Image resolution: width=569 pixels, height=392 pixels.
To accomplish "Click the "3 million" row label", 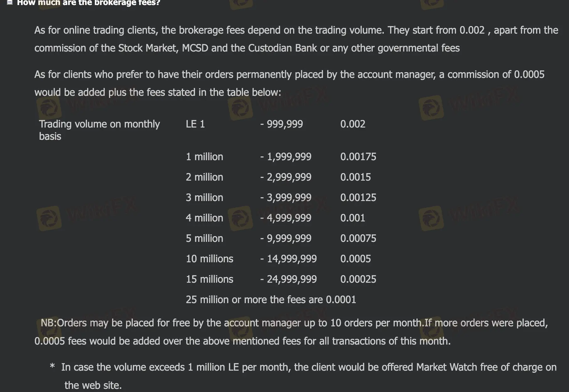I will coord(204,198).
